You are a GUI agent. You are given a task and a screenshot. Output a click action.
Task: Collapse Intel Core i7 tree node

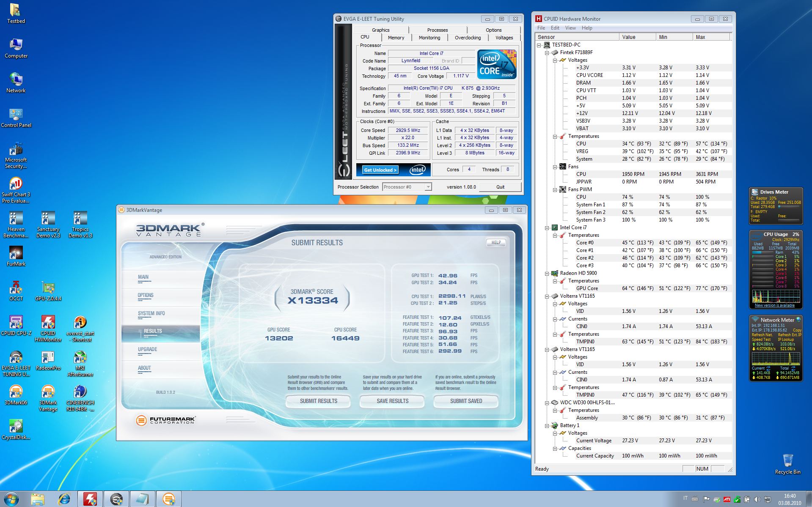547,227
